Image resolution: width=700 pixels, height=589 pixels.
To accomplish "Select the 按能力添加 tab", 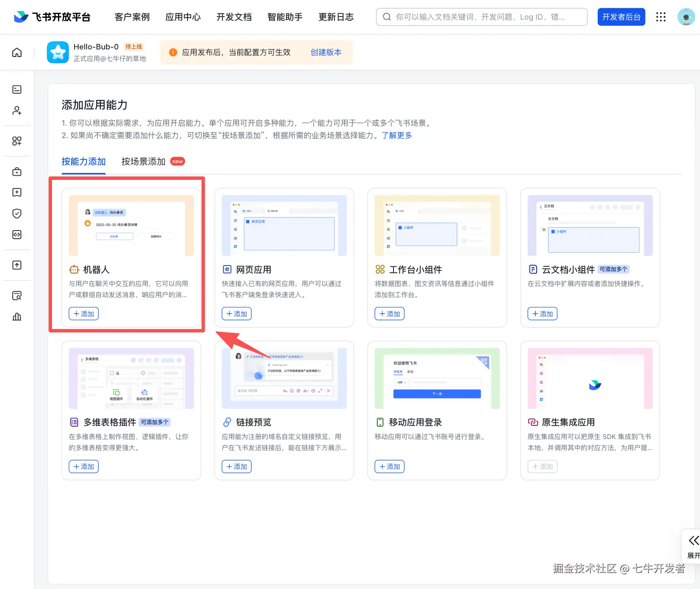I will click(84, 162).
